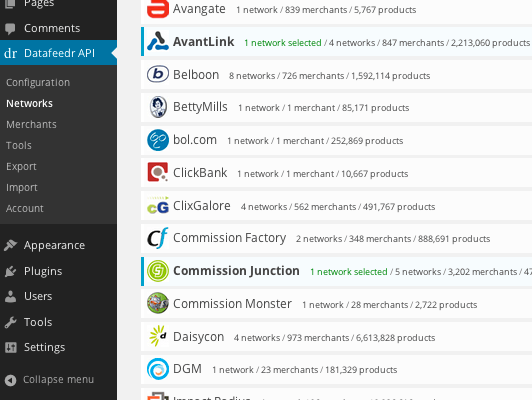Click AvantLink '1 network selected' text
This screenshot has height=400, width=532.
[x=283, y=43]
